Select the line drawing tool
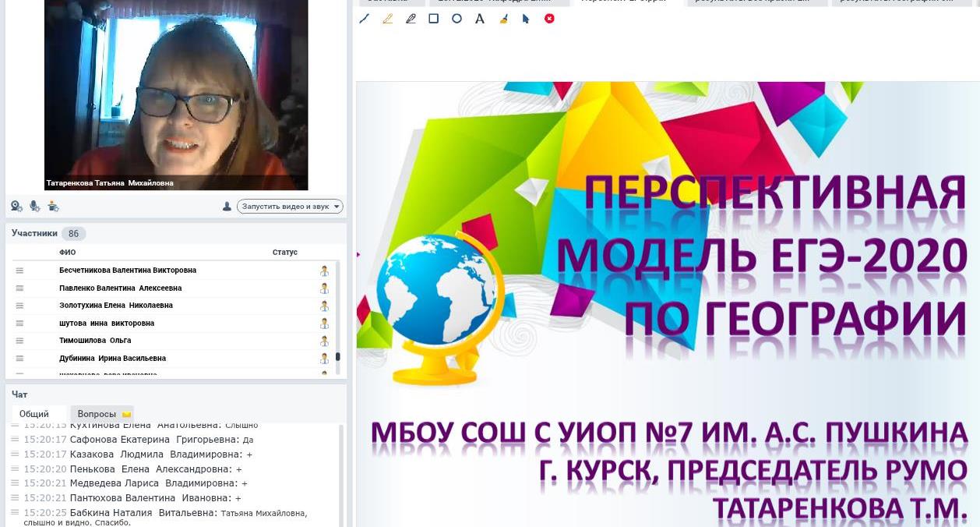Screen dimensions: 980x527 tap(364, 19)
